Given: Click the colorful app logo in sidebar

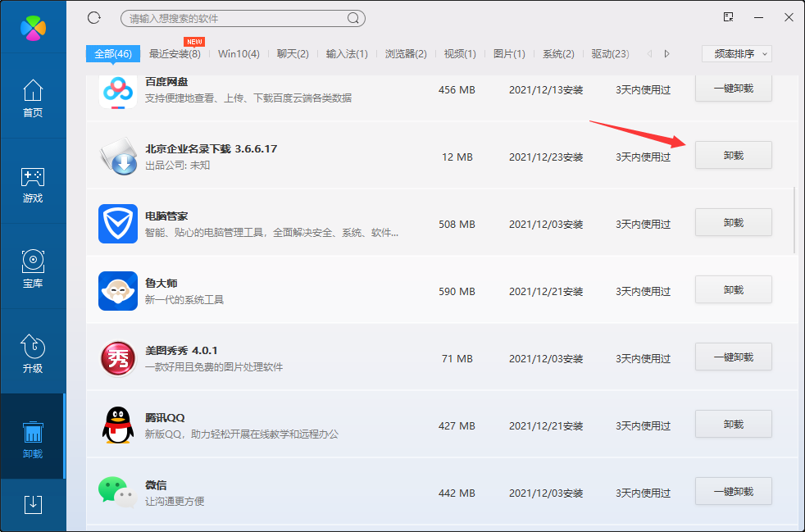Looking at the screenshot, I should pos(34,27).
